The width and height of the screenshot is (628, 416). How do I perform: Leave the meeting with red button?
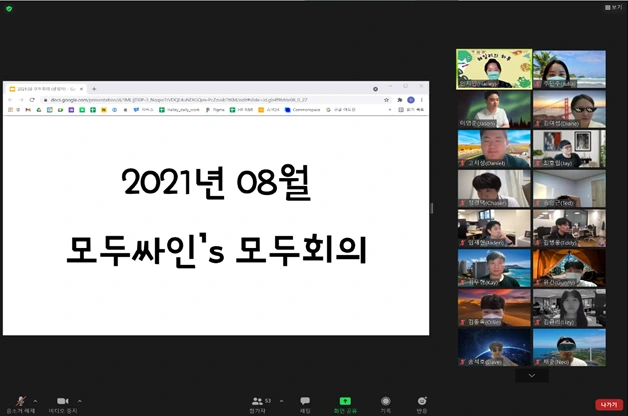609,405
